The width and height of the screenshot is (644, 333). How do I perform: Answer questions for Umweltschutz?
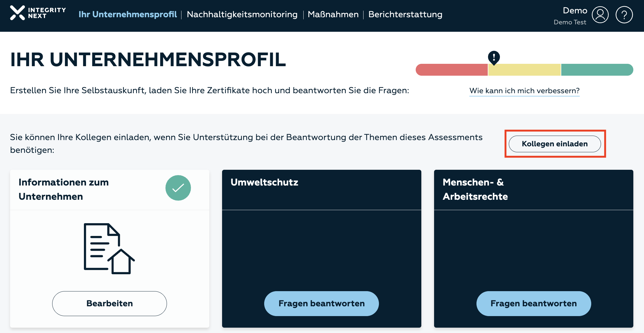coord(321,303)
